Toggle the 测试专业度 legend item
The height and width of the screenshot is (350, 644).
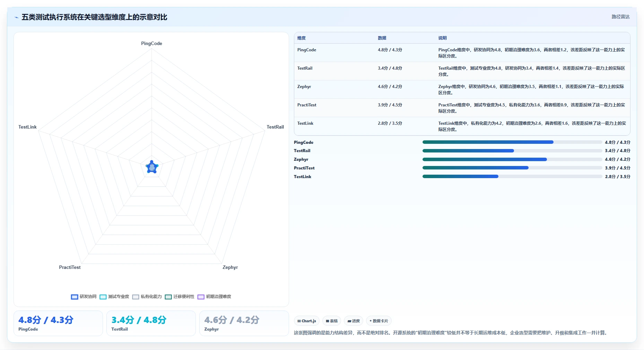coord(114,297)
